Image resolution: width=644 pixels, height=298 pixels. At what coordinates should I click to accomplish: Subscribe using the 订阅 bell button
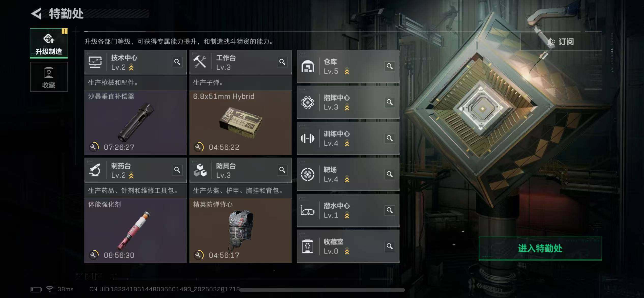click(x=561, y=42)
